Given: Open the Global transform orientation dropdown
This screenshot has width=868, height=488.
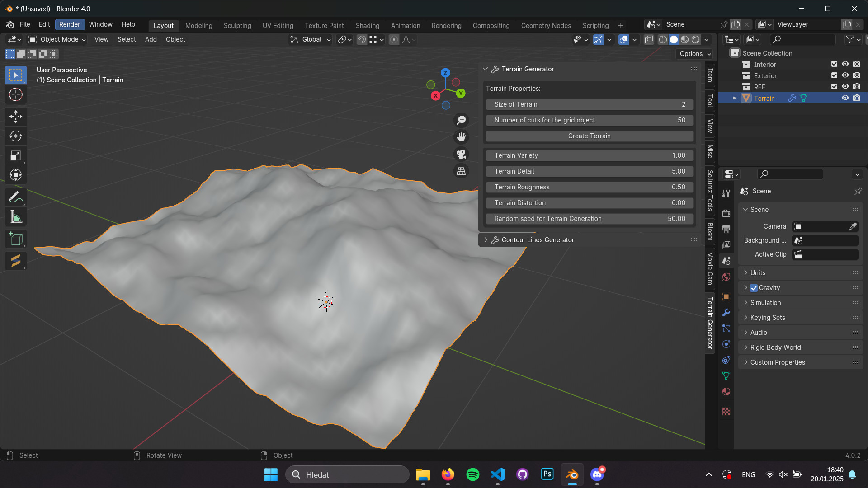Looking at the screenshot, I should 311,39.
